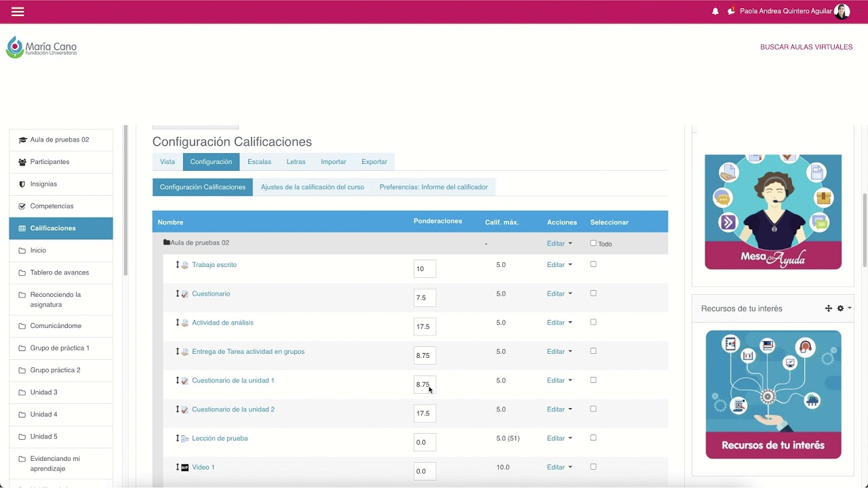Click the graduation cap icon in sidebar
This screenshot has height=488, width=868.
click(22, 140)
